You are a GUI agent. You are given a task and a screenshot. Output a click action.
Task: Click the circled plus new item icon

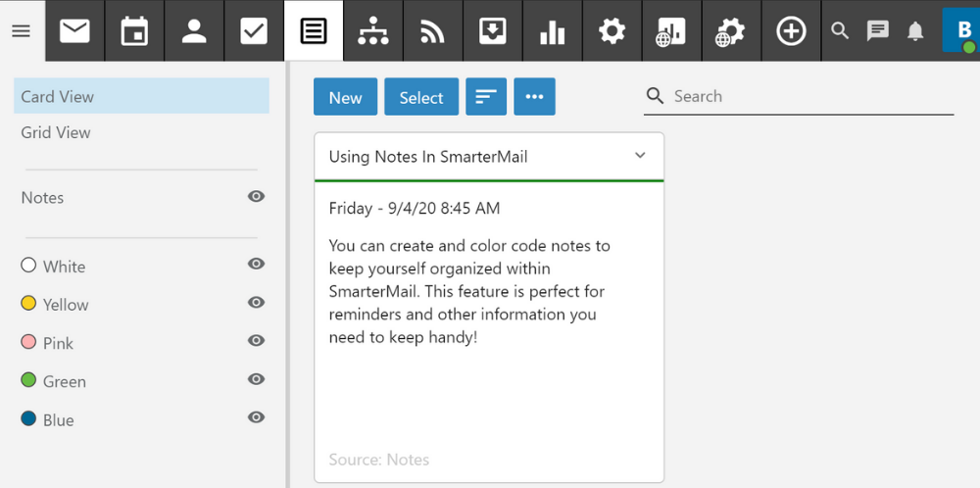click(x=791, y=31)
